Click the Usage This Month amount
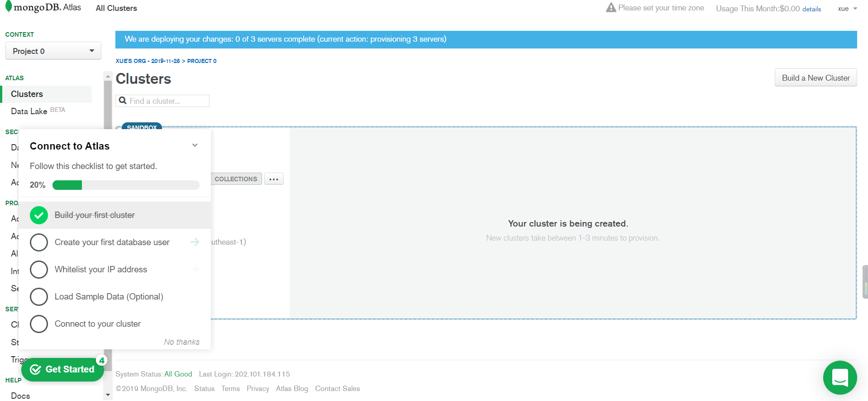The height and width of the screenshot is (401, 868). pos(790,9)
